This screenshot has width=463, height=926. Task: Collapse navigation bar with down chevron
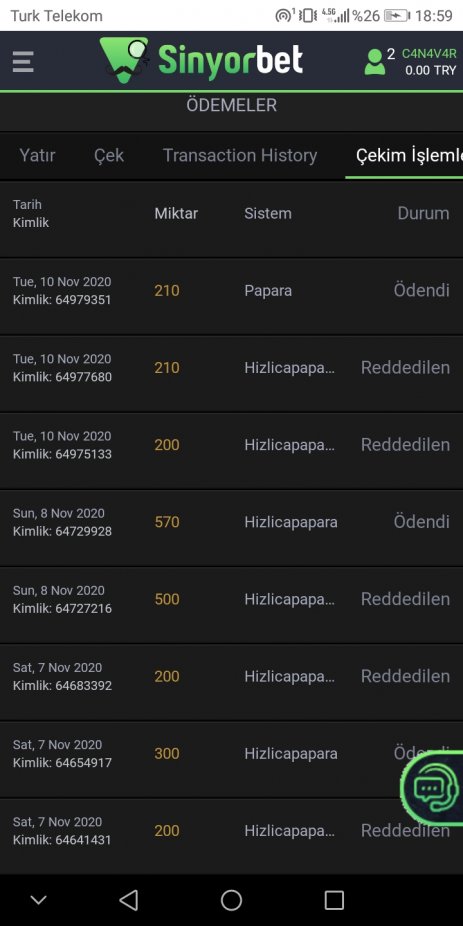(x=38, y=900)
